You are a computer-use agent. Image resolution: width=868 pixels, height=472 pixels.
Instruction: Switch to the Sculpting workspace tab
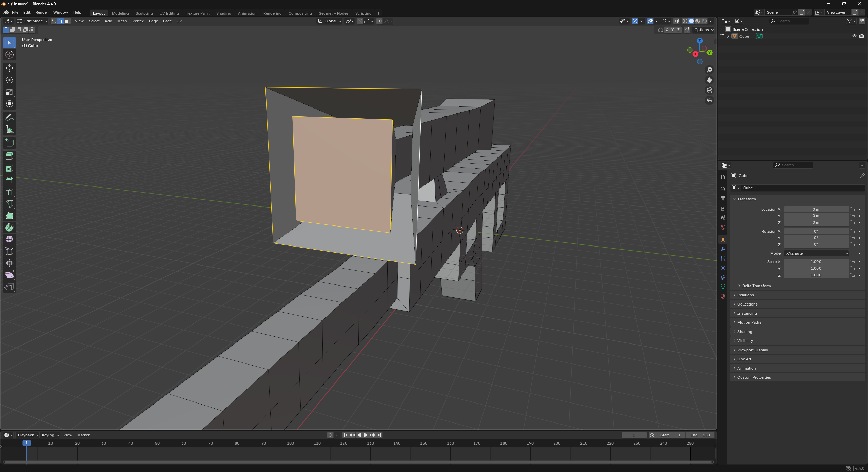[144, 13]
